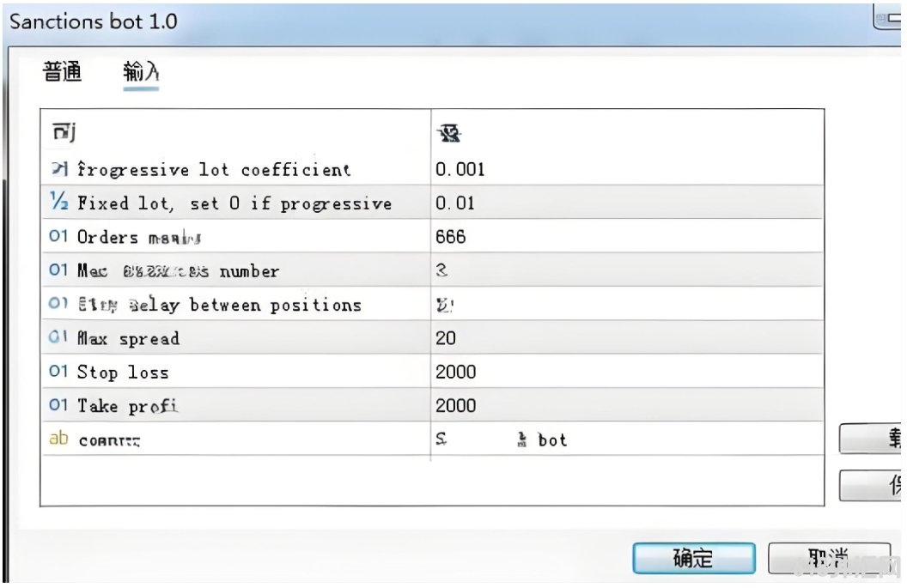Edit the Stop loss value 2000
The width and height of the screenshot is (907, 588).
click(x=627, y=372)
